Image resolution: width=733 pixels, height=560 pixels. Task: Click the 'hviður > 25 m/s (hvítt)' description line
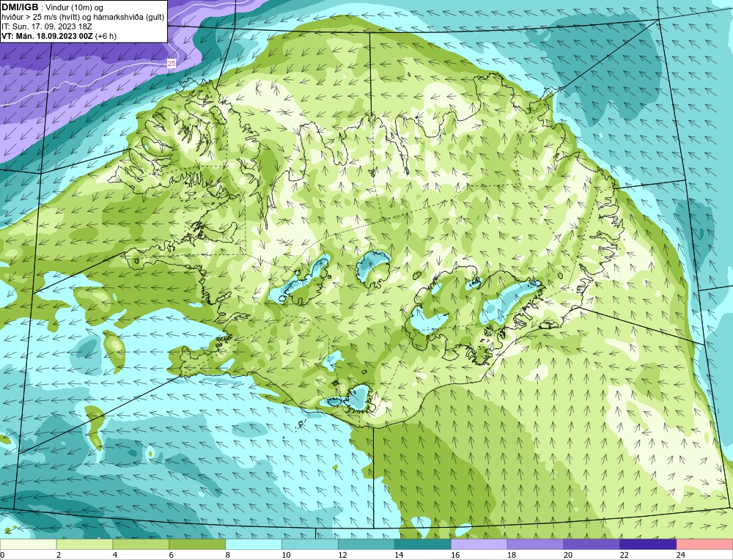pyautogui.click(x=84, y=18)
